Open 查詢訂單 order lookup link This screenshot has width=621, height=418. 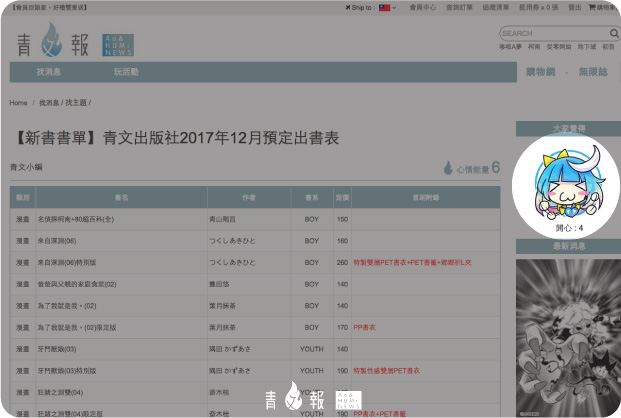click(x=459, y=7)
